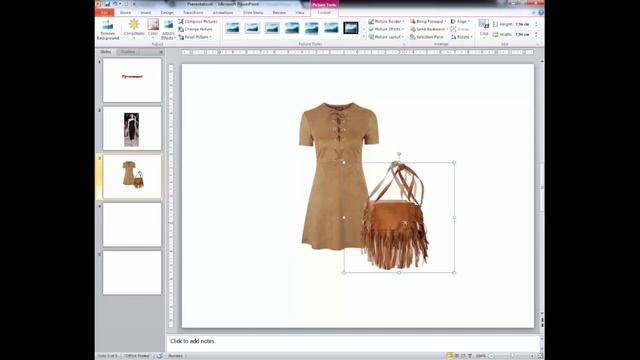Open Bring Forward dropdown
This screenshot has width=640, height=360.
tap(428, 21)
